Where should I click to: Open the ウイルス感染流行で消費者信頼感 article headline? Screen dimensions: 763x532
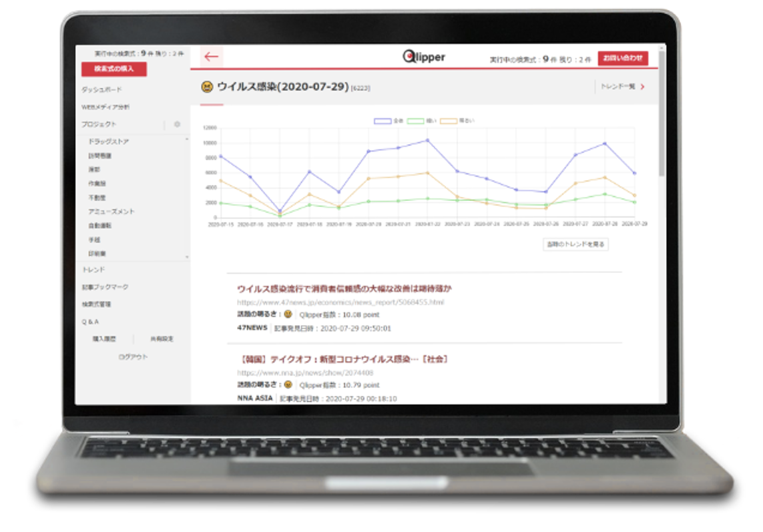pyautogui.click(x=344, y=288)
